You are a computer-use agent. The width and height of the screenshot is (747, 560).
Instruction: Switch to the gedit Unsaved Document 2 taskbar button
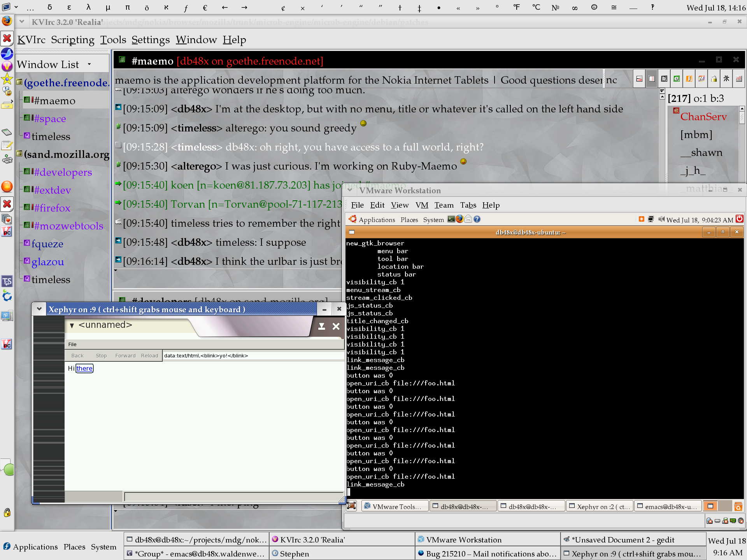coord(633,539)
